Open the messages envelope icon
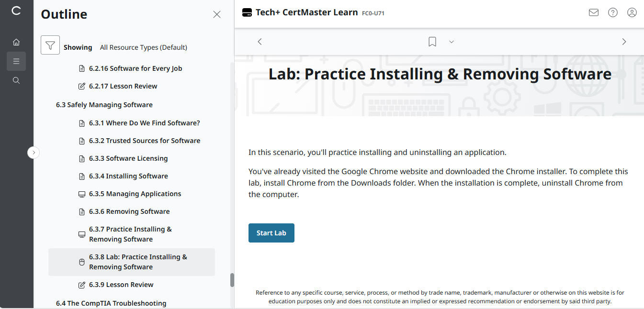Viewport: 644px width, 309px height. 593,12
